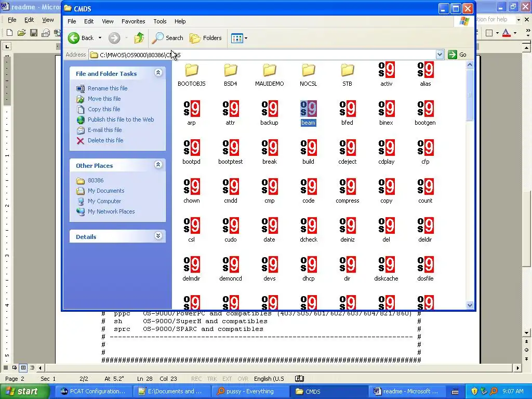
Task: Click Word font color button
Action: (x=506, y=33)
